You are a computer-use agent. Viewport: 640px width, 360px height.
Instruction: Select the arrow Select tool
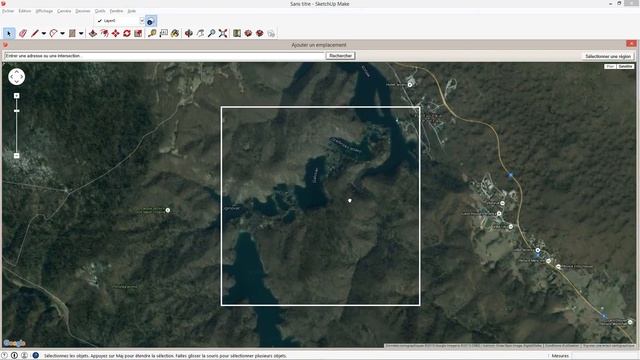click(9, 33)
